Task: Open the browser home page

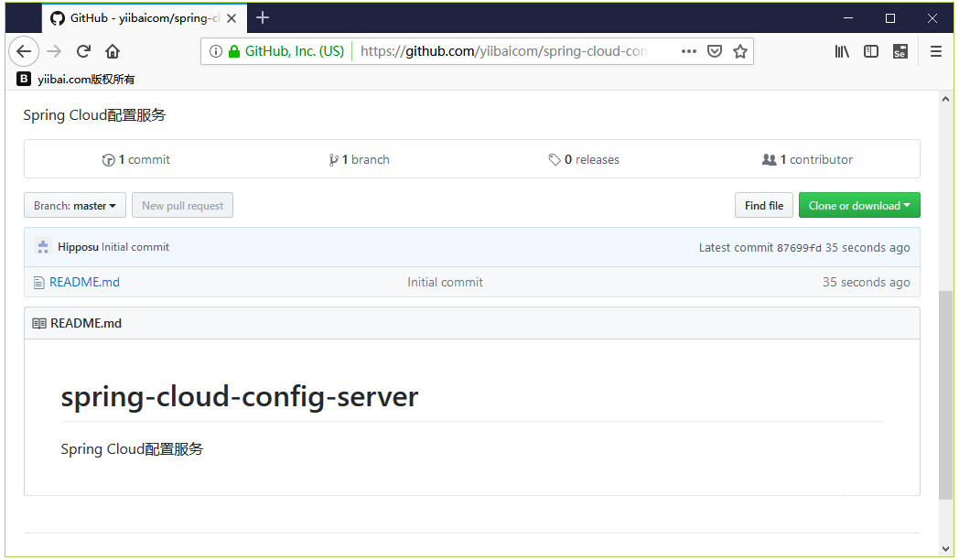Action: click(x=113, y=51)
